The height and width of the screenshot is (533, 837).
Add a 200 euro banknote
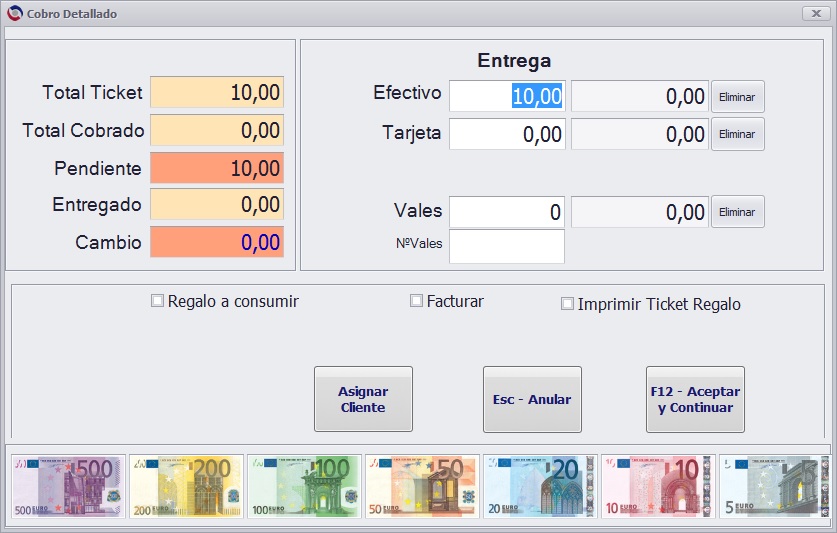click(x=186, y=486)
